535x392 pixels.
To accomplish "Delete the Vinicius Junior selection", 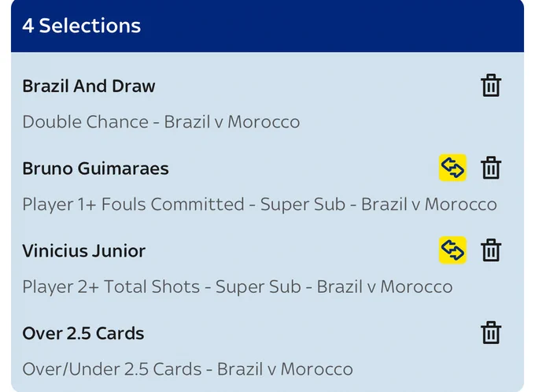I will click(x=491, y=250).
